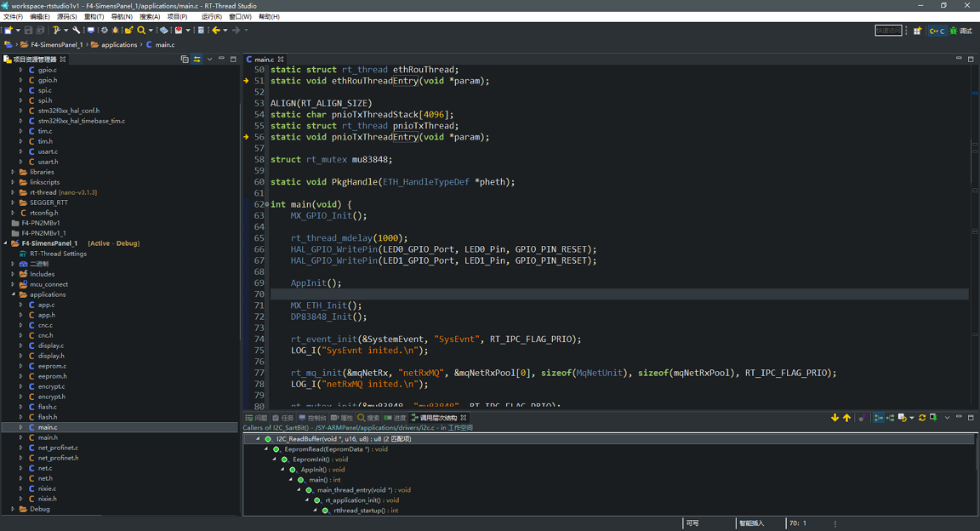Click the Build hammer icon
The height and width of the screenshot is (531, 980).
pos(56,30)
